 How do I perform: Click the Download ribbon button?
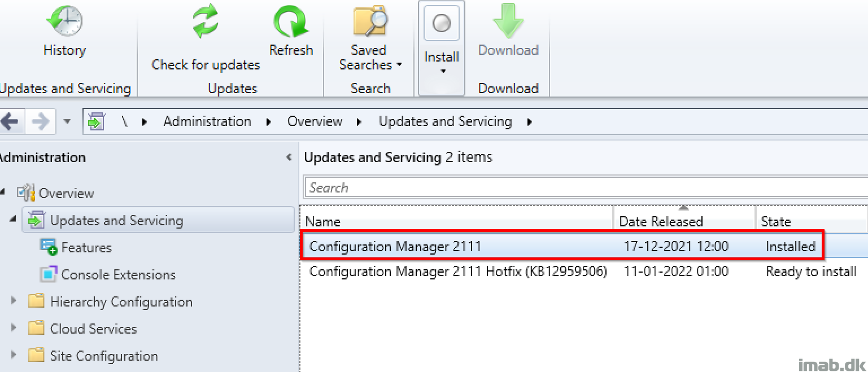(x=508, y=31)
